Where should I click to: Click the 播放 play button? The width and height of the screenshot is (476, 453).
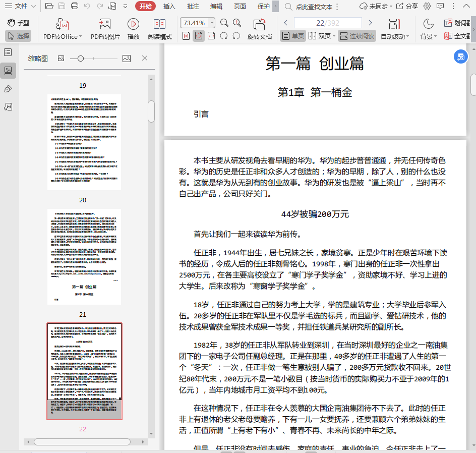[133, 29]
